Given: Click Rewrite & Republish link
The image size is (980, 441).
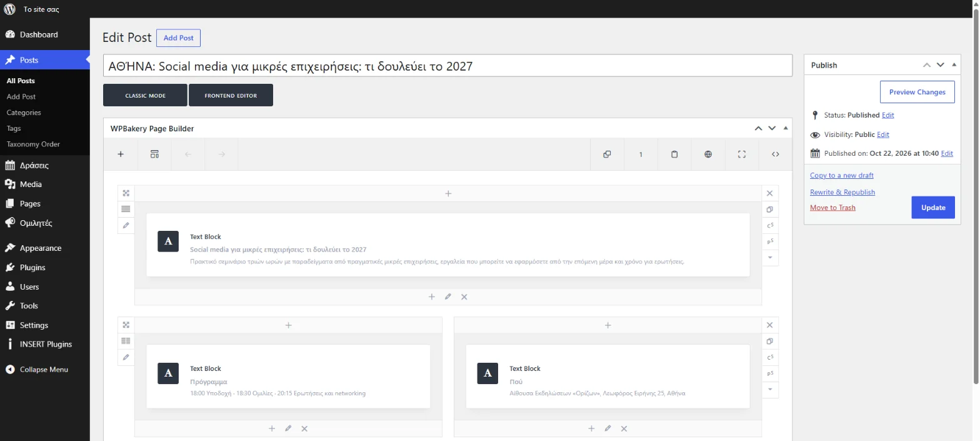Looking at the screenshot, I should (x=842, y=192).
